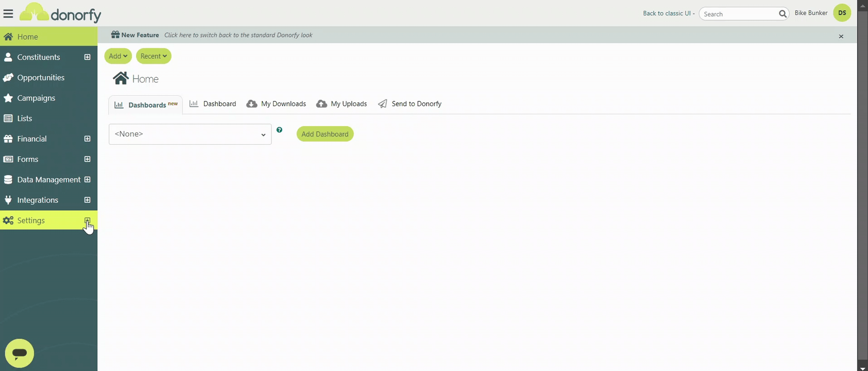Expand the Settings submenu
Image resolution: width=868 pixels, height=371 pixels.
88,221
